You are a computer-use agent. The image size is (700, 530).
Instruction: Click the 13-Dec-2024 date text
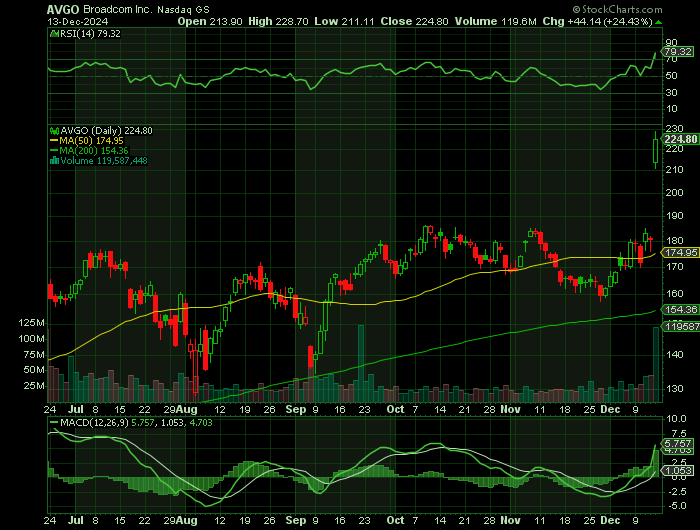click(x=78, y=21)
